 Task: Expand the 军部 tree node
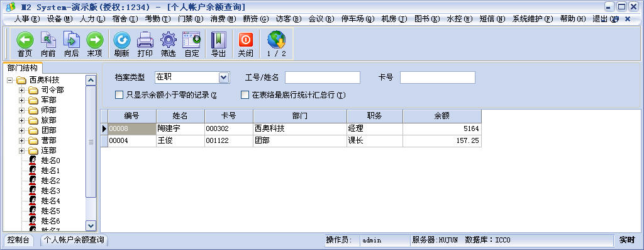(x=22, y=100)
